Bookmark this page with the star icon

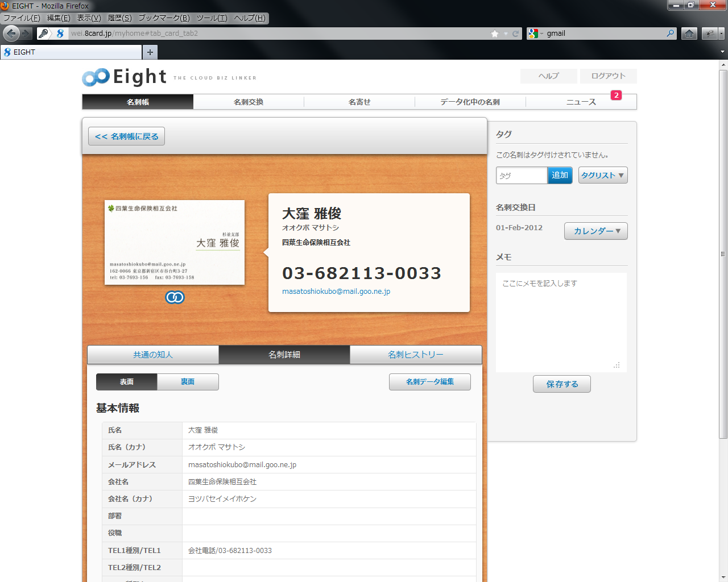tap(495, 34)
